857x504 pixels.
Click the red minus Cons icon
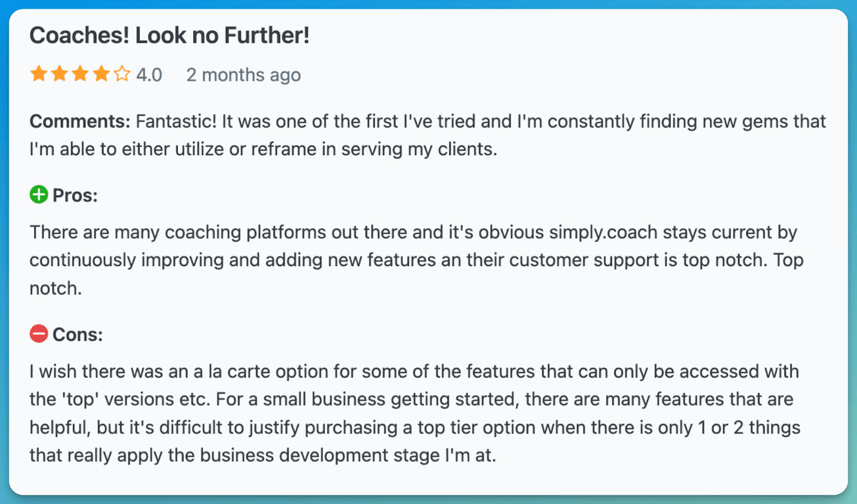point(39,334)
